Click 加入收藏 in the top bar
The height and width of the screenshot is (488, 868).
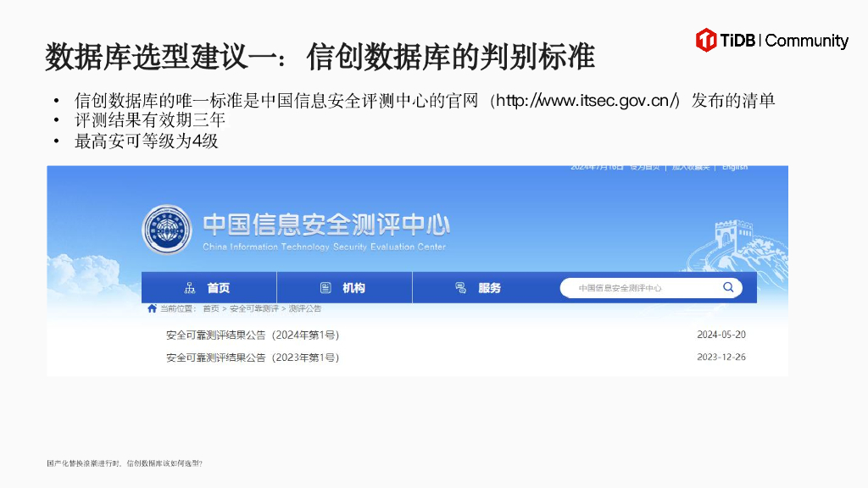[689, 167]
